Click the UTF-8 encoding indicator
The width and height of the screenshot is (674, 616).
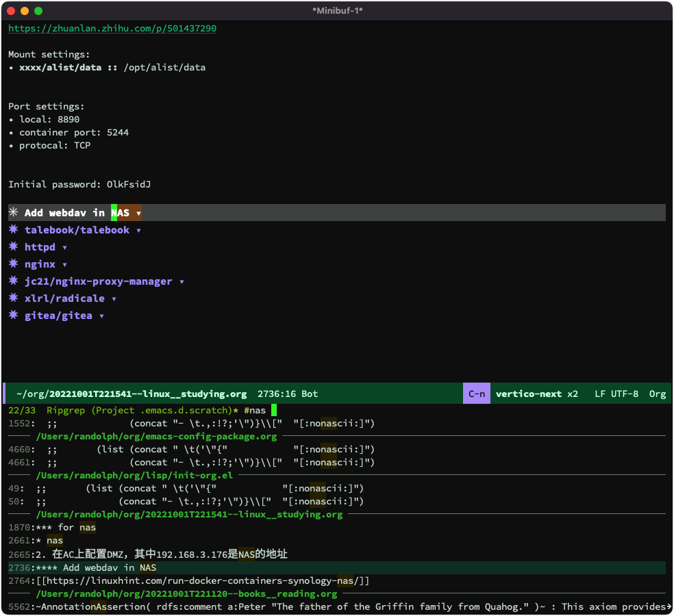point(625,394)
